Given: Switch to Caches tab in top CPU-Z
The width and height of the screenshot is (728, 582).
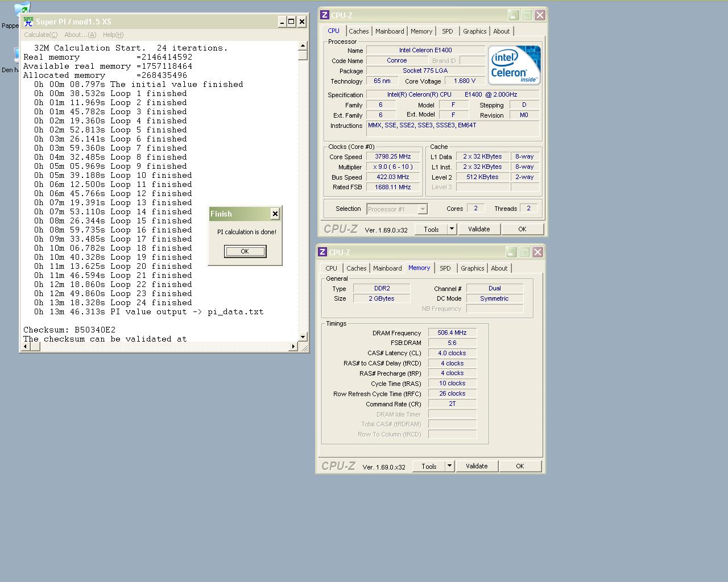Looking at the screenshot, I should 359,31.
